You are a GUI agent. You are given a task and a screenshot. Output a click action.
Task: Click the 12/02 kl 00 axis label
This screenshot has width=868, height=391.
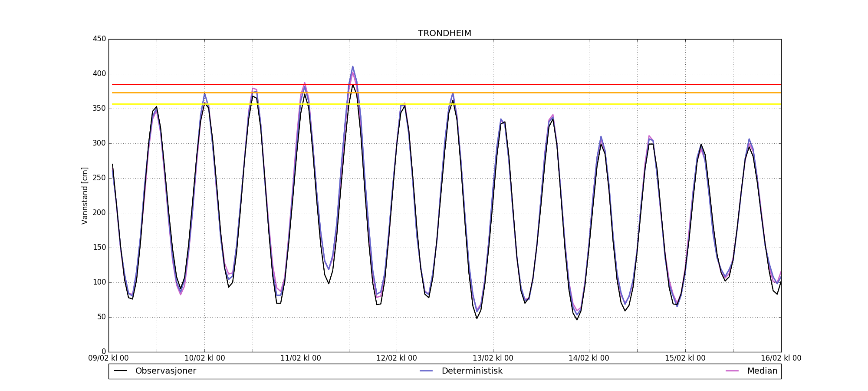(x=397, y=358)
